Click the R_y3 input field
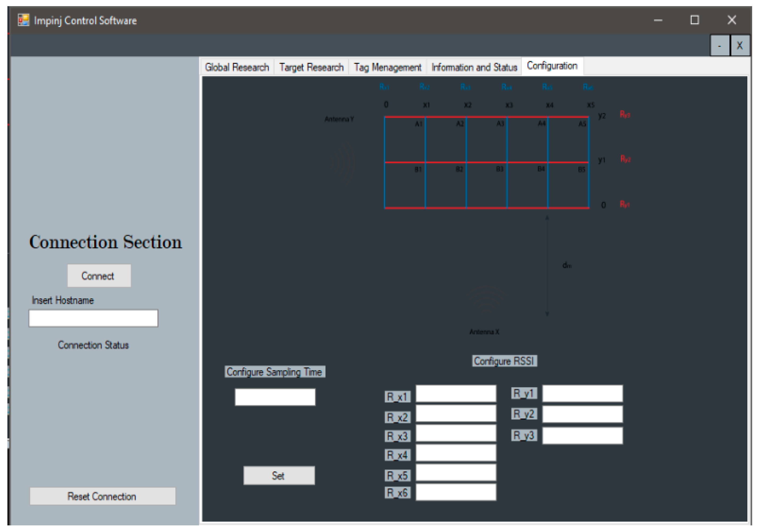Viewport: 758px width, 532px height. click(x=583, y=436)
